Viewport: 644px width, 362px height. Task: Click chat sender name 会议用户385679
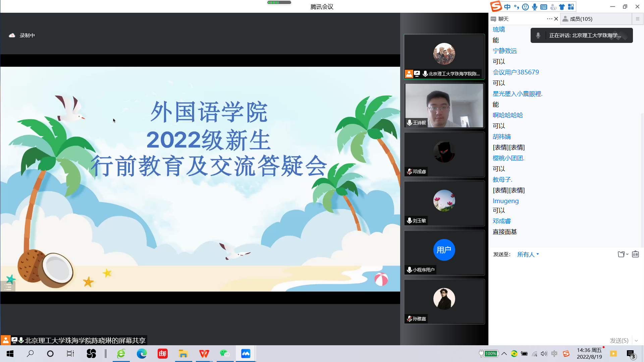pos(516,72)
